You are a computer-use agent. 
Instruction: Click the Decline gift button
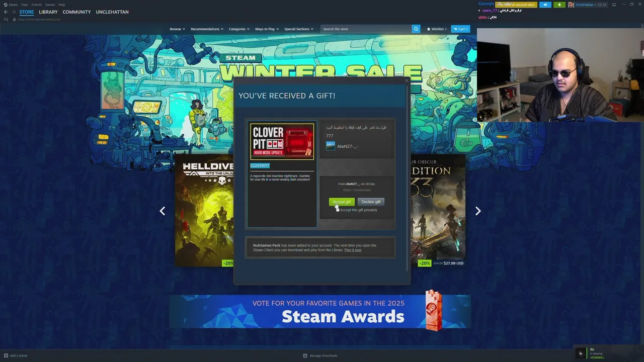point(371,202)
